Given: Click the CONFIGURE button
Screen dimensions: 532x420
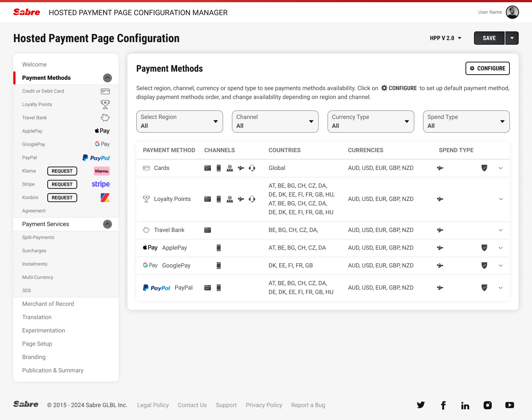Looking at the screenshot, I should (x=488, y=68).
